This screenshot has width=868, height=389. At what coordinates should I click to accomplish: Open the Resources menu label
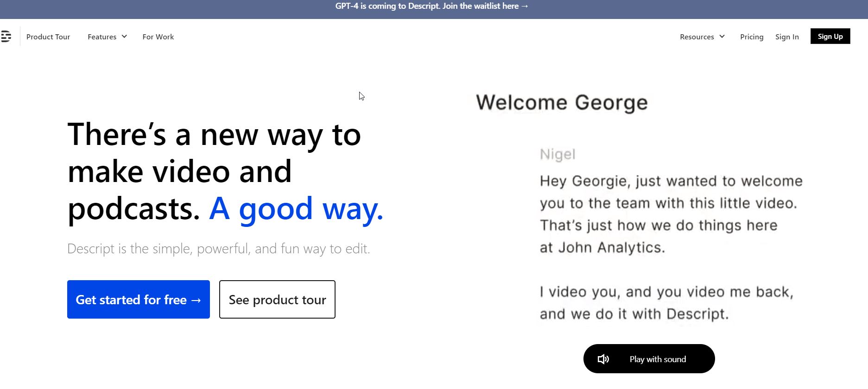tap(697, 37)
